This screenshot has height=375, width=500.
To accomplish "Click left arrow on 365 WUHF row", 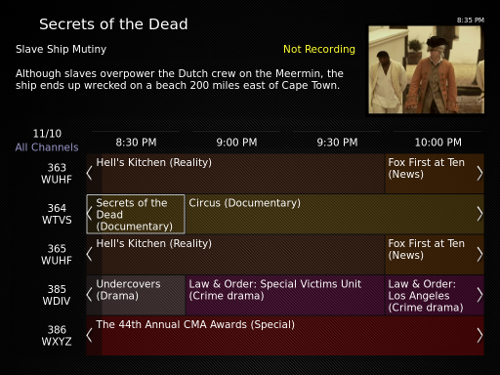I will pyautogui.click(x=89, y=254).
